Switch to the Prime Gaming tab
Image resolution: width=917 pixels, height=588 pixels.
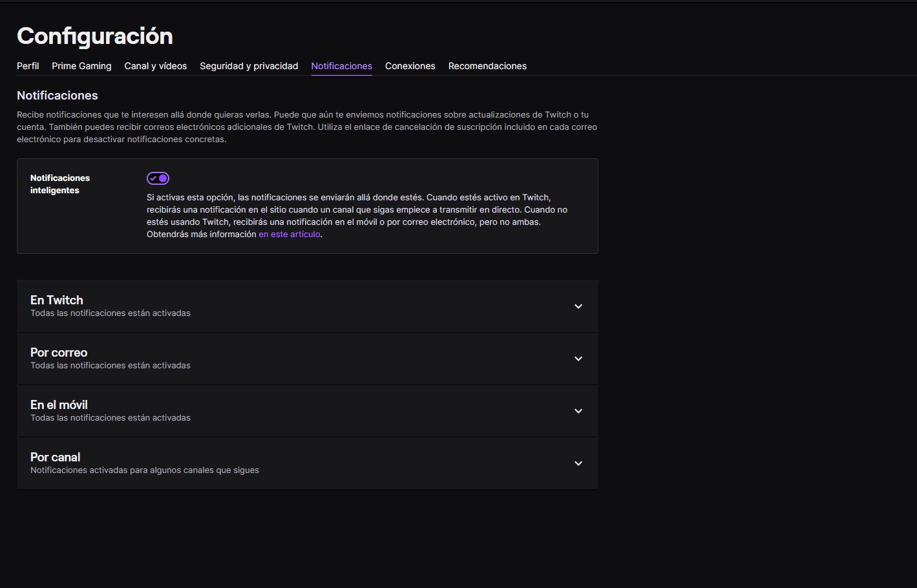[x=81, y=66]
